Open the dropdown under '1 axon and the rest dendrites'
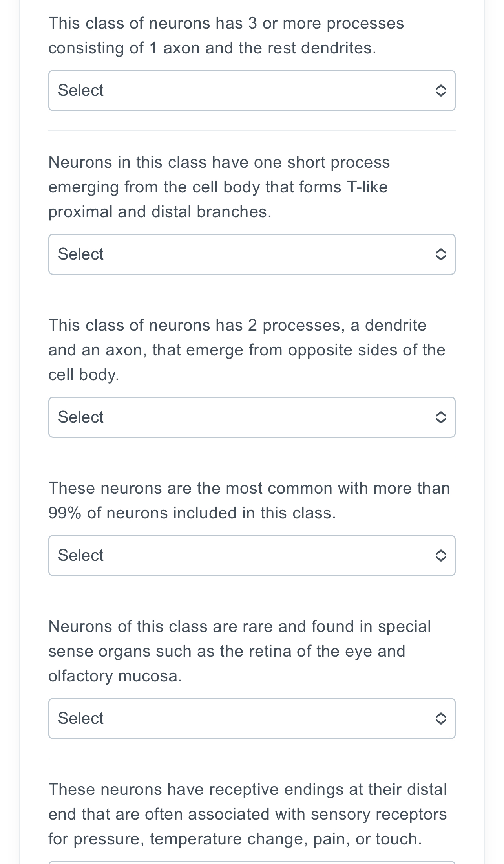The height and width of the screenshot is (864, 504). pyautogui.click(x=251, y=91)
